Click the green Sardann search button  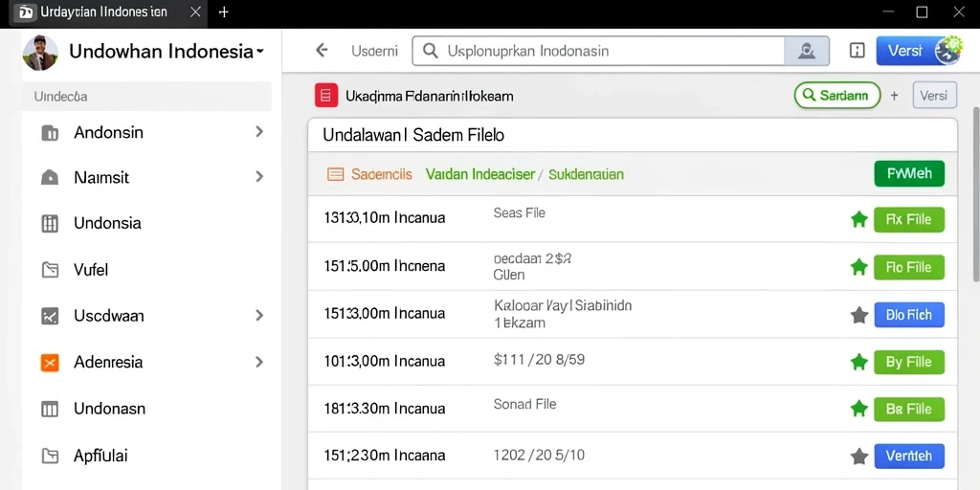[x=836, y=96]
